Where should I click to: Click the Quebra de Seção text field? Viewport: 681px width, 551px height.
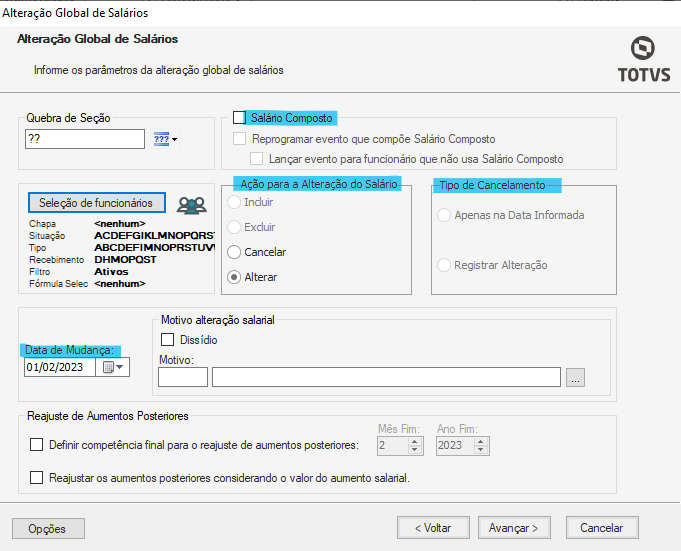tap(85, 139)
